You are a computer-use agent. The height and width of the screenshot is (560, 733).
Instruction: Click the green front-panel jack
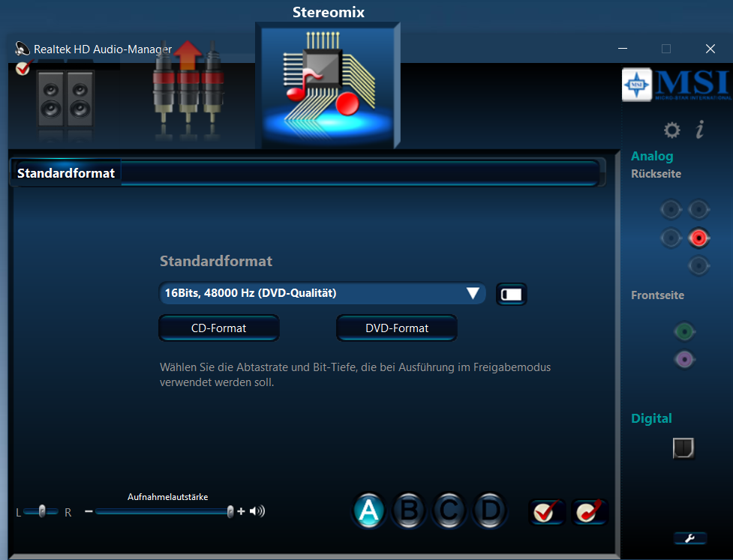tap(684, 331)
